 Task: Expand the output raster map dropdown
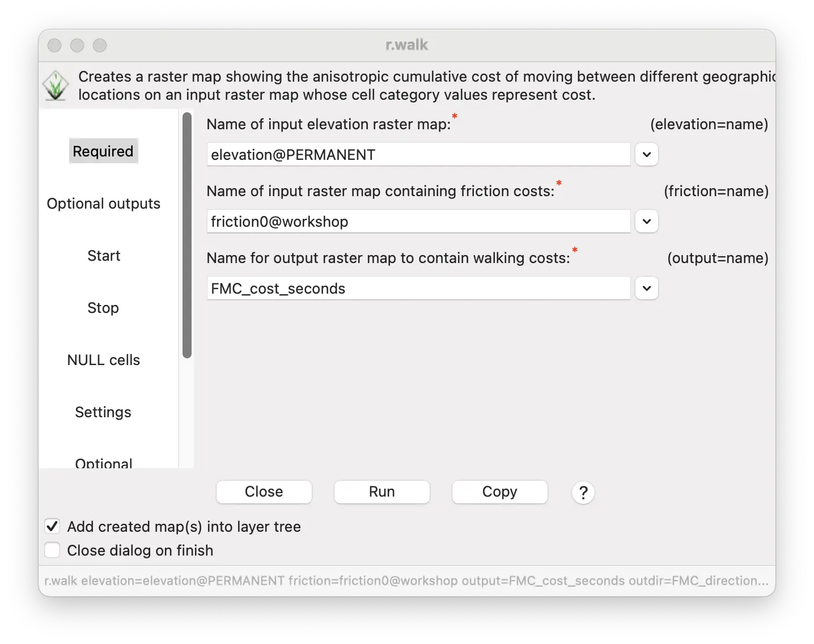[x=646, y=288]
